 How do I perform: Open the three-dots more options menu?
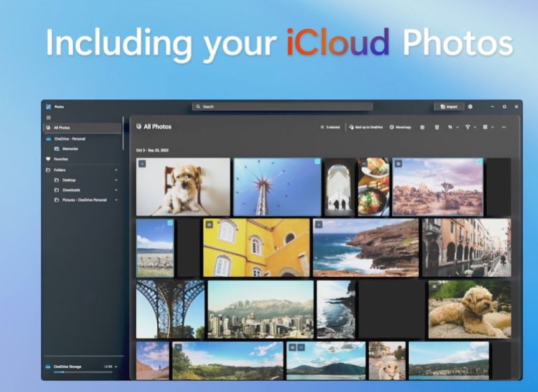[x=504, y=127]
